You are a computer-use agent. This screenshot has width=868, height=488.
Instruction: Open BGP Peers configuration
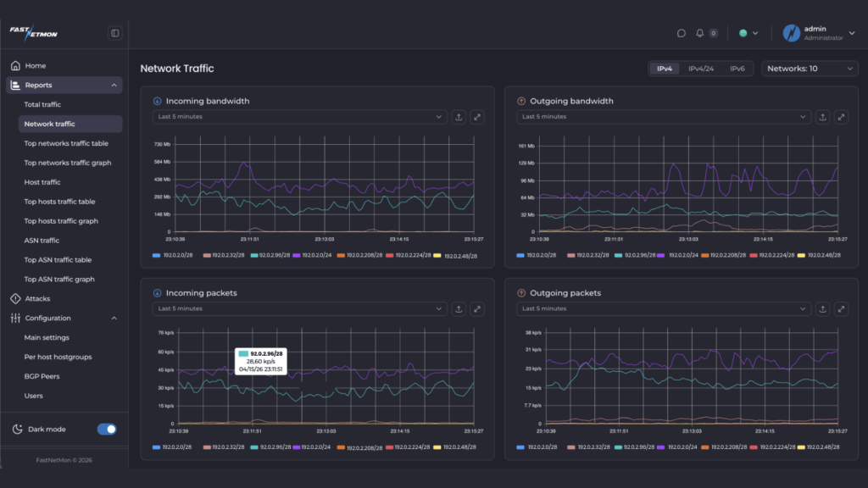[x=42, y=376]
